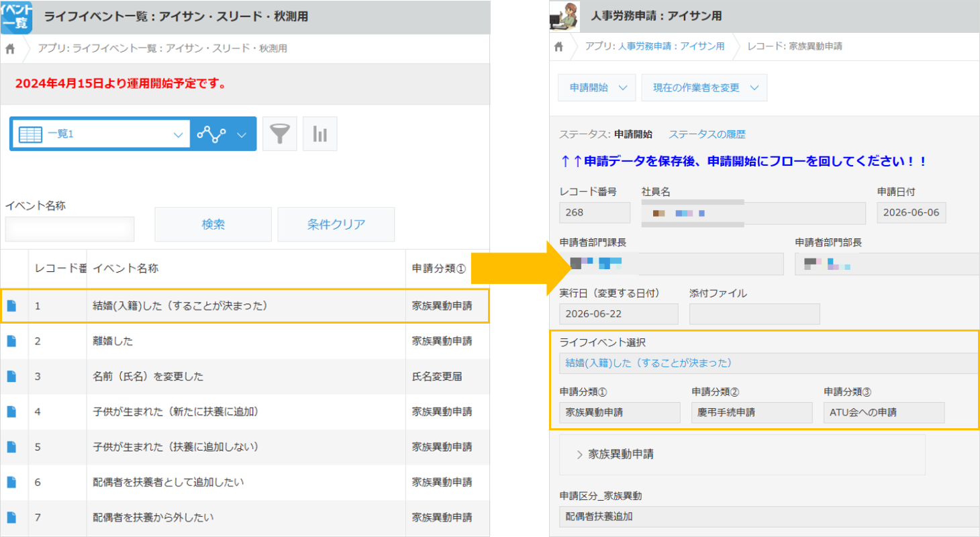Click the イベント名称 search field
Viewport: 980px width, 537px height.
(x=70, y=229)
